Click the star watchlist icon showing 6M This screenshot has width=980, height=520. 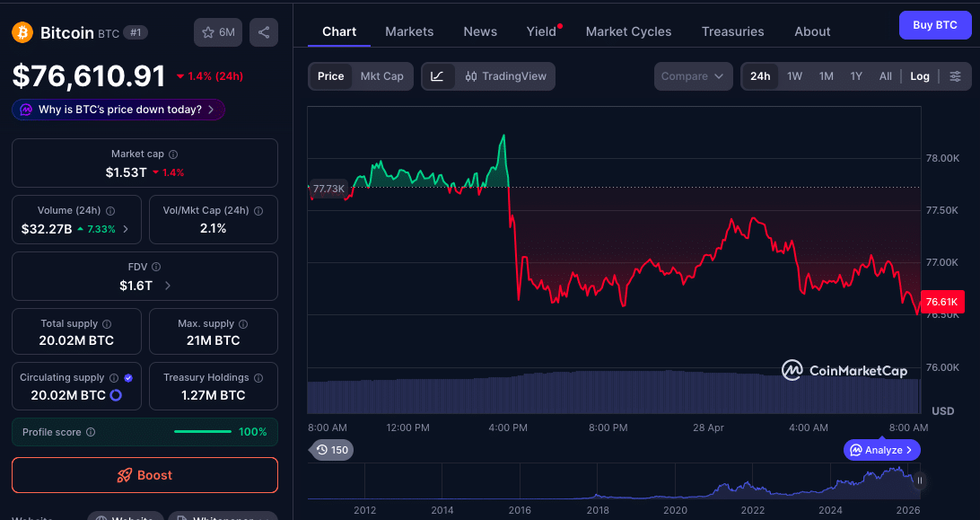pos(218,32)
